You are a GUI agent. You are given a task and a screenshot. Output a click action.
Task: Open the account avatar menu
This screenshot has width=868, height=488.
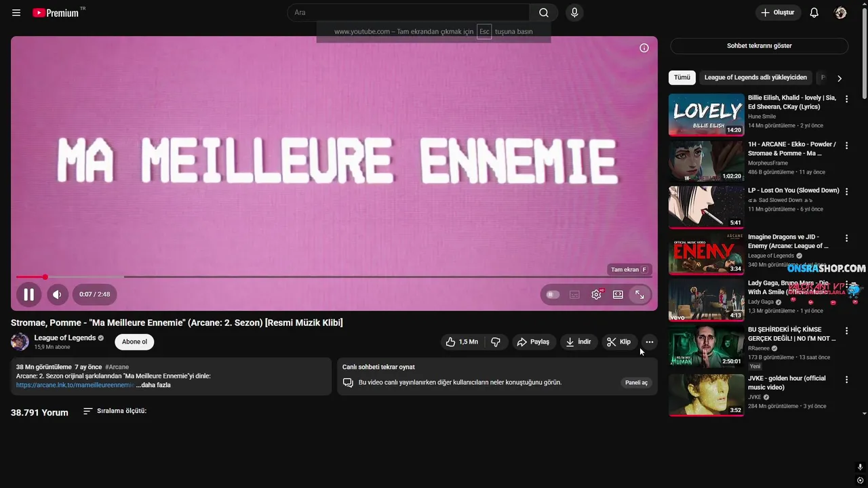point(840,13)
